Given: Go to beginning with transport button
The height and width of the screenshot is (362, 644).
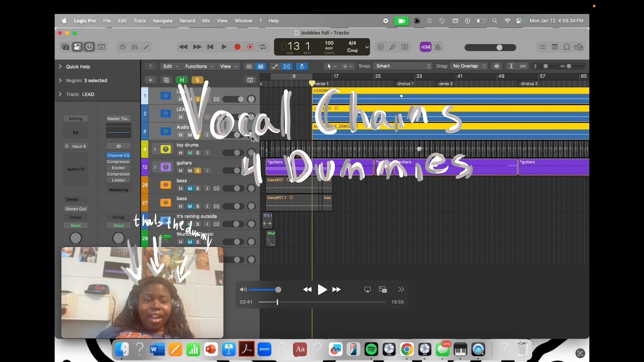Looking at the screenshot, I should [210, 47].
